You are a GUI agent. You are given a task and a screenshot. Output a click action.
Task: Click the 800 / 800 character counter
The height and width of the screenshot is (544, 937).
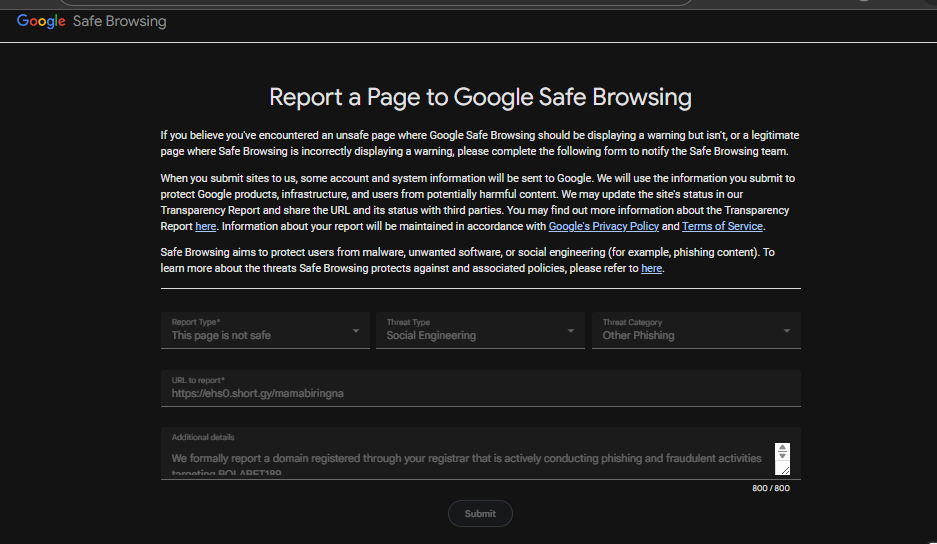(771, 488)
